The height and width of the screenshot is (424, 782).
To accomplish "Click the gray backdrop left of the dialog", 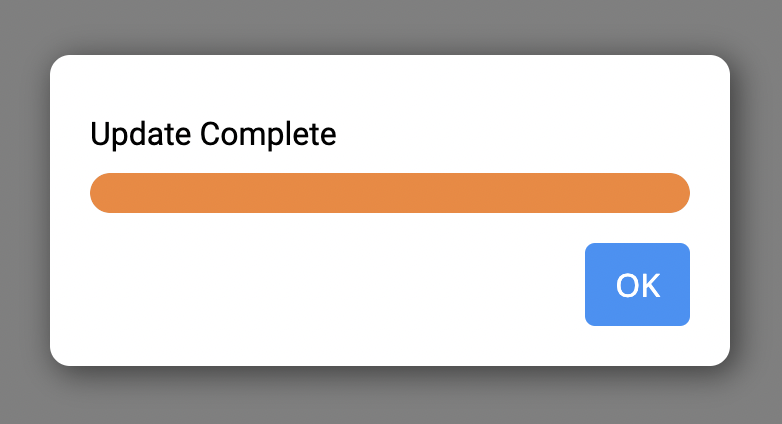I will tap(24, 210).
